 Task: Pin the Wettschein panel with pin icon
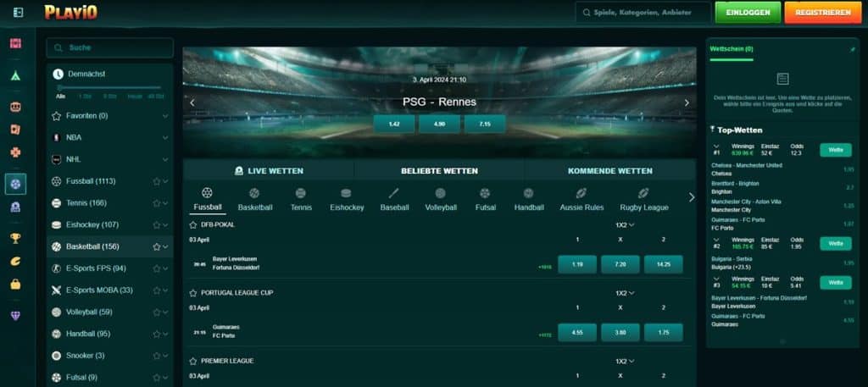tap(852, 49)
